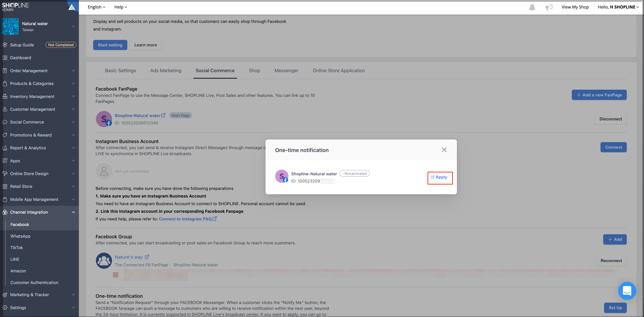Click the Social Commerce chat icon
The width and height of the screenshot is (644, 317).
5,122
